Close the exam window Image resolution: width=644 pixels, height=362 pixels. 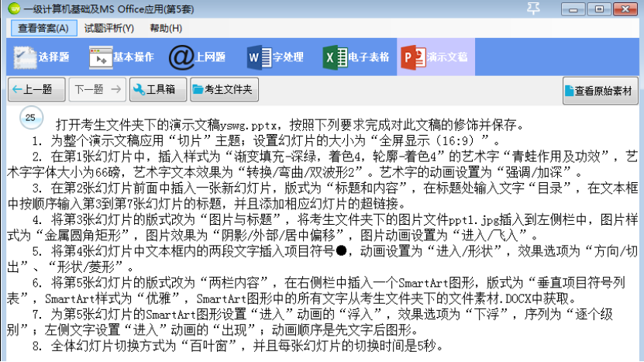(x=625, y=9)
